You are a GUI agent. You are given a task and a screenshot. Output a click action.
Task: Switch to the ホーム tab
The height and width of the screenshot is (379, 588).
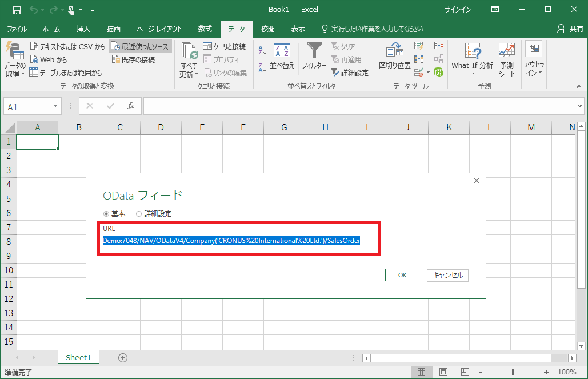click(x=51, y=29)
